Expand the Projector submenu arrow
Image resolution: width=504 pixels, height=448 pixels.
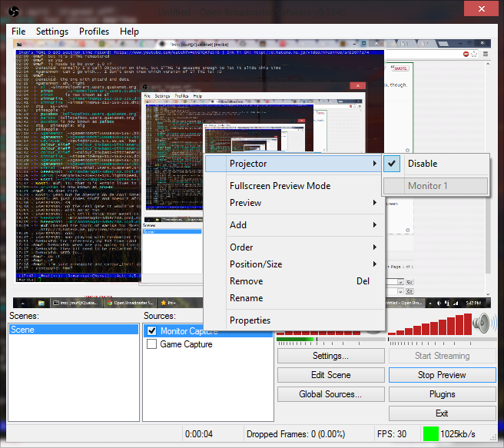click(374, 163)
